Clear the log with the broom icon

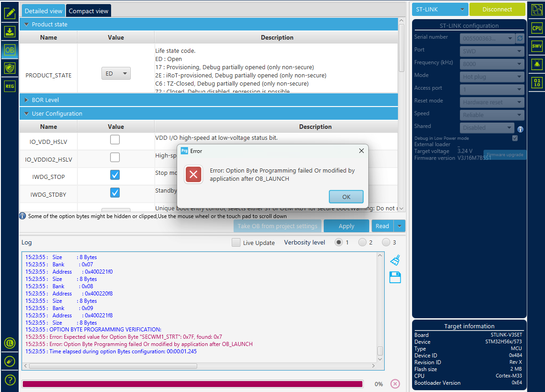(x=395, y=260)
